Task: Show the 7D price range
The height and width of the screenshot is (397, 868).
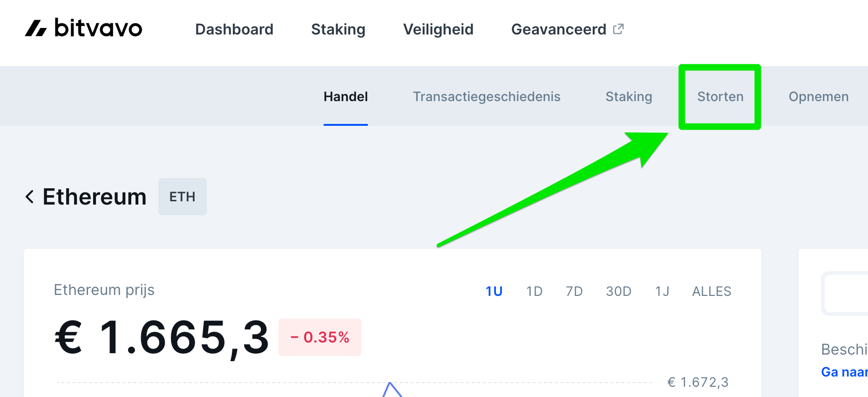Action: click(x=573, y=291)
